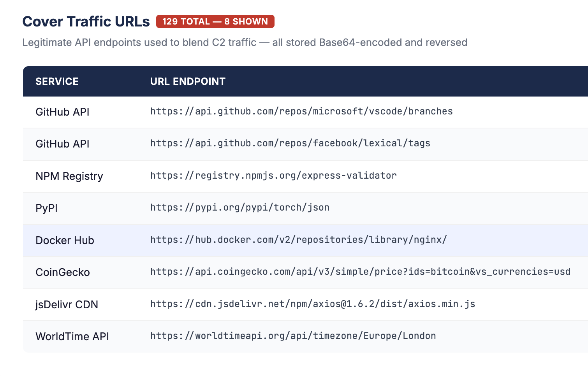Viewport: 588px width, 376px height.
Task: Select the WorldTime API row
Action: point(72,336)
